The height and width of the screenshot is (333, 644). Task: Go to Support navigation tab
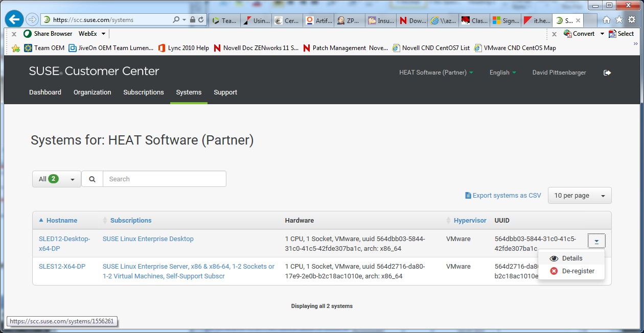(x=225, y=92)
